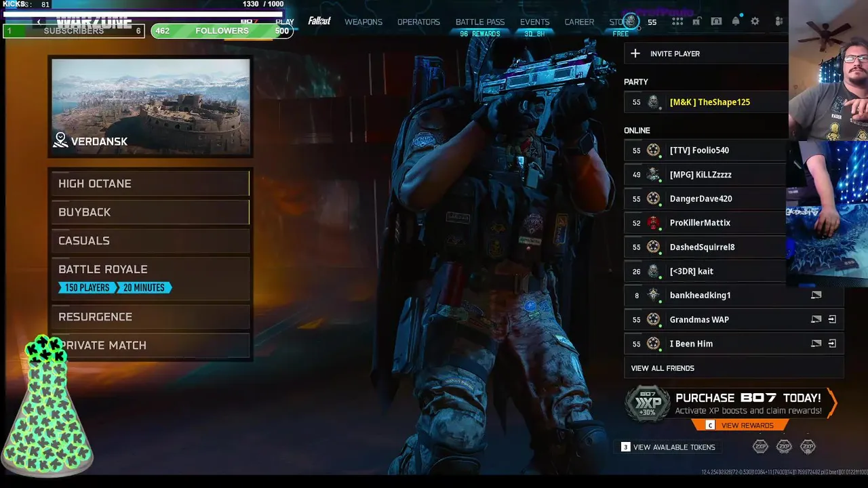868x488 pixels.
Task: Click the orange VIEW REWARDS button
Action: point(741,425)
